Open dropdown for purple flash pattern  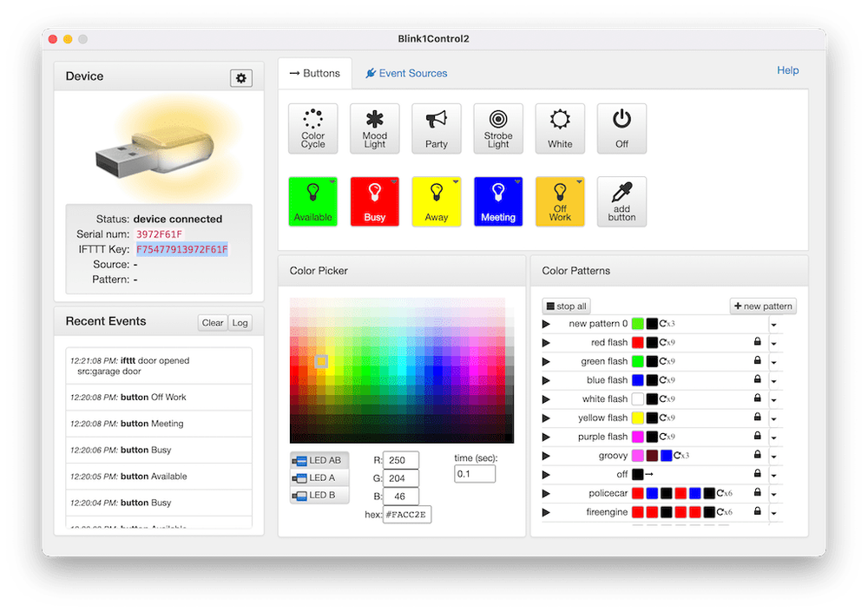point(774,438)
